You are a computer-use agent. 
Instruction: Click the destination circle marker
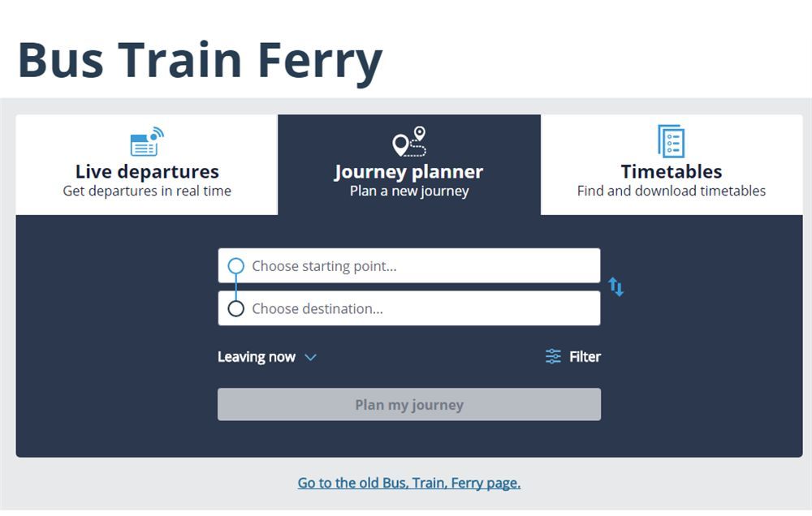click(x=235, y=308)
